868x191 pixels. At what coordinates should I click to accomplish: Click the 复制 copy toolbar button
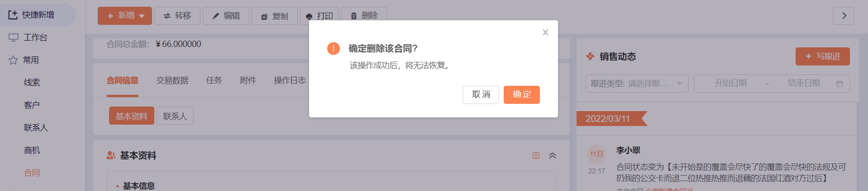coord(275,16)
